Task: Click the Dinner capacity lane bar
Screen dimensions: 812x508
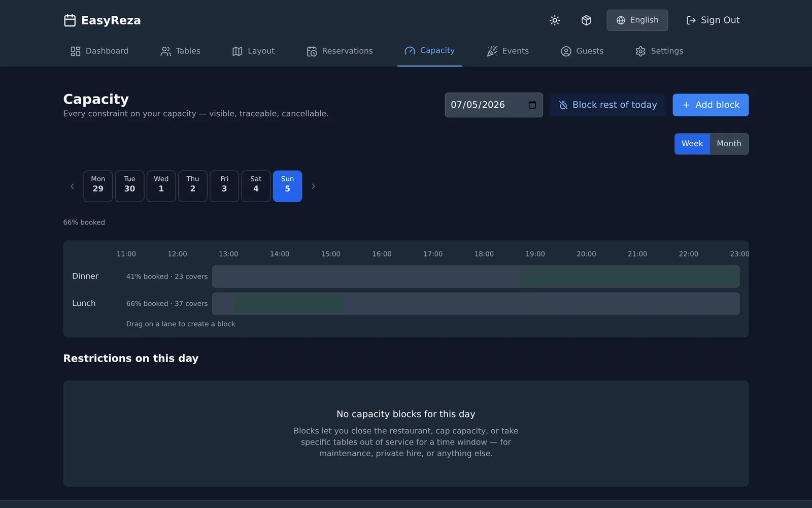Action: tap(476, 277)
